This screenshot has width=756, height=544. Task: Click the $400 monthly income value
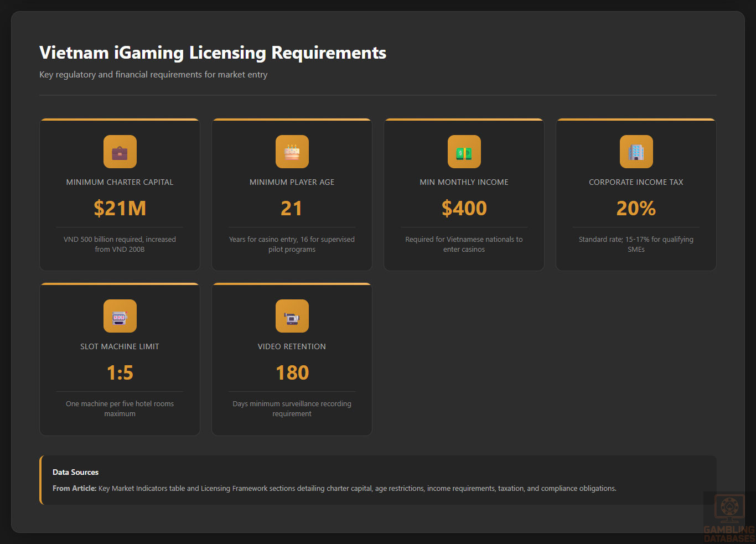click(x=464, y=208)
